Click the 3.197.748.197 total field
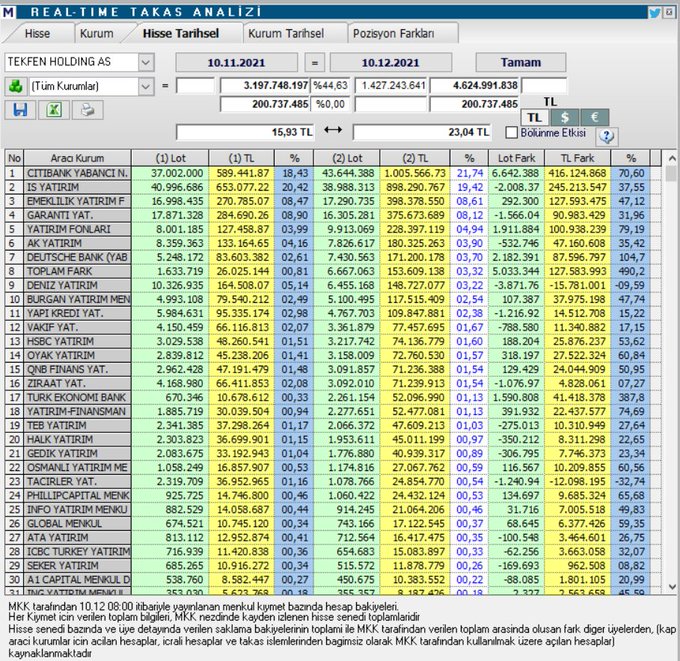 [265, 86]
